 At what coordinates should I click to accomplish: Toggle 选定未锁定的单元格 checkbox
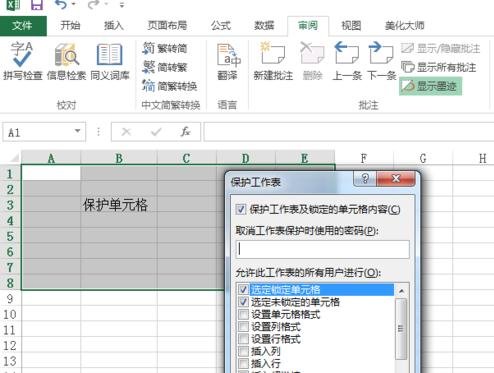click(243, 302)
